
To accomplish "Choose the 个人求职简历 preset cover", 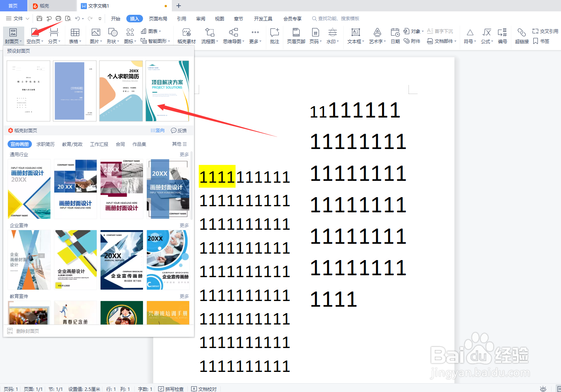I will [x=121, y=91].
